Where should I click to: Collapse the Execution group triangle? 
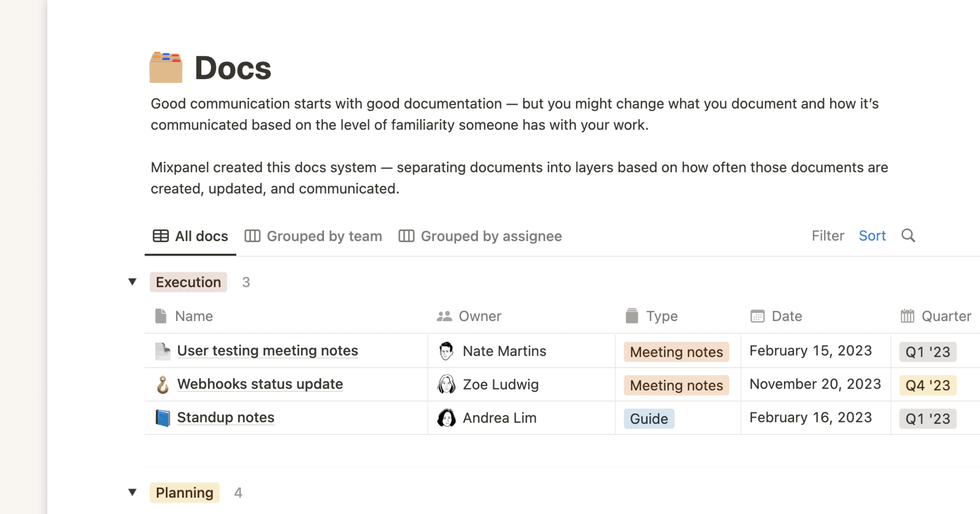(x=133, y=282)
